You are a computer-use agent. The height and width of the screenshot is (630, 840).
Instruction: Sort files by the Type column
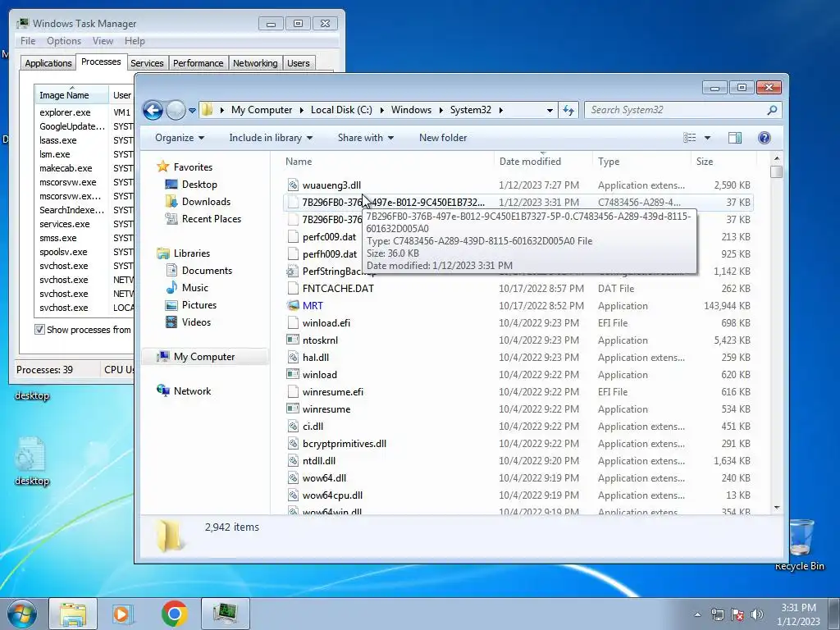coord(641,162)
